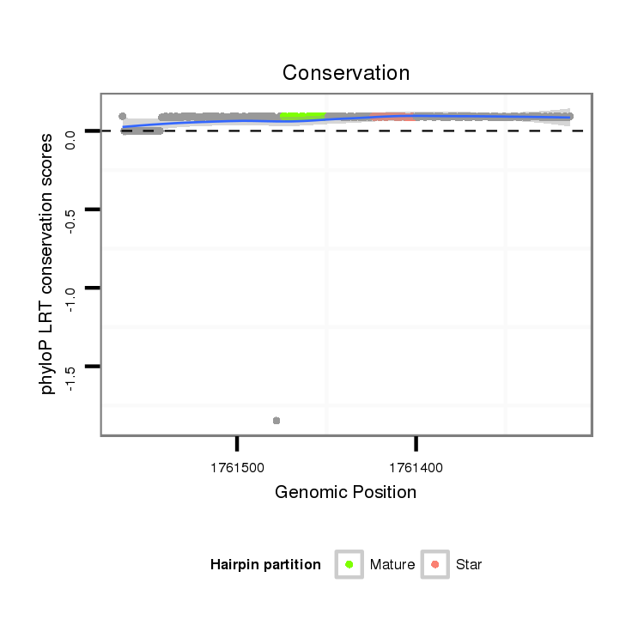Click the green Mature legend dot
This screenshot has width=644, height=644.
pyautogui.click(x=349, y=564)
